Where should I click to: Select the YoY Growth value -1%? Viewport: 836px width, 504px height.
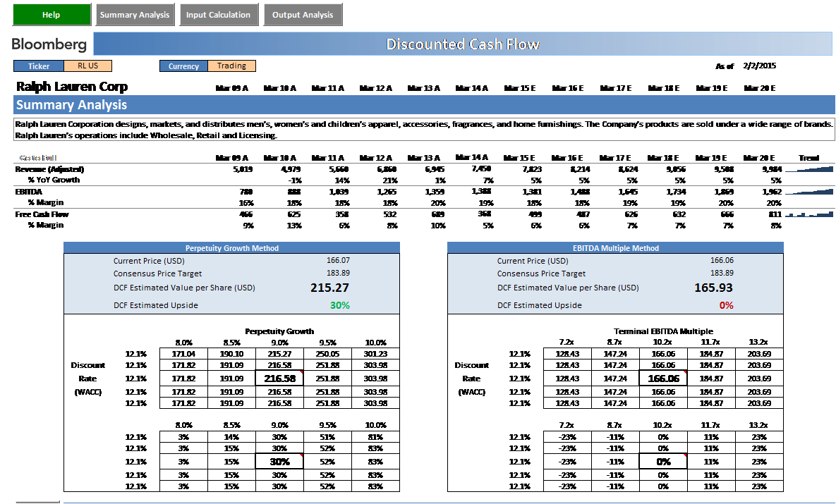pos(295,180)
